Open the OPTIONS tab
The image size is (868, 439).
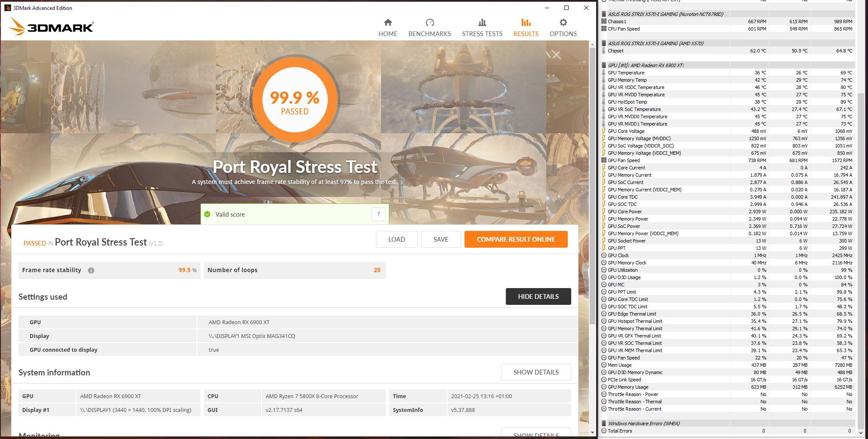coord(563,28)
